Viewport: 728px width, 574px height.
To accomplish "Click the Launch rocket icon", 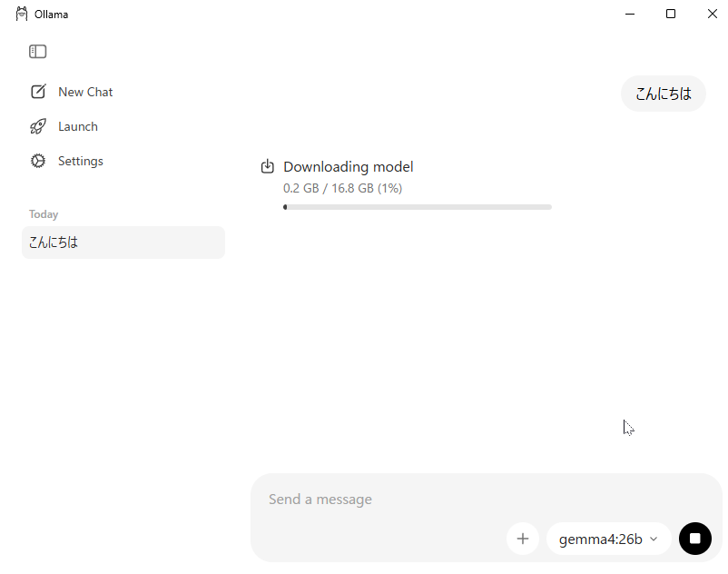I will click(x=38, y=126).
